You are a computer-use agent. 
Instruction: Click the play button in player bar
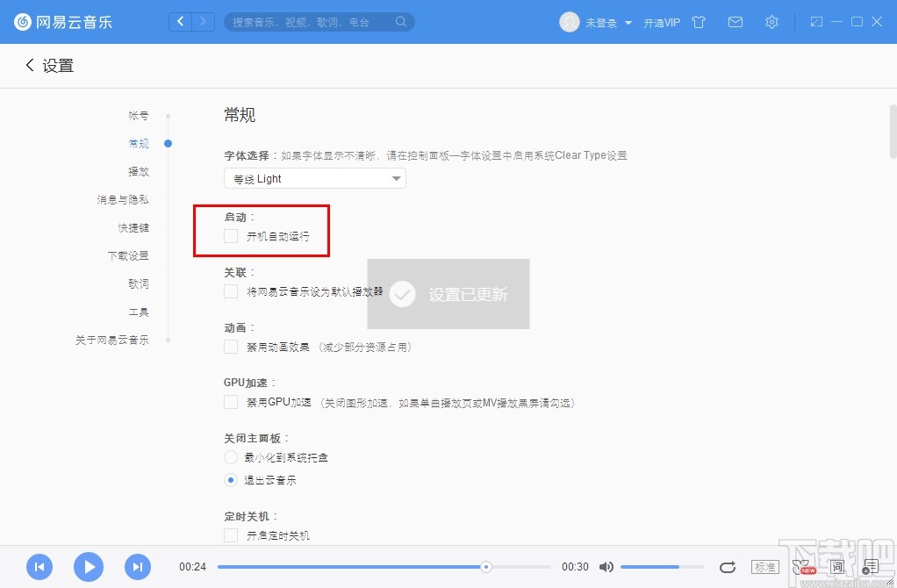coord(89,567)
